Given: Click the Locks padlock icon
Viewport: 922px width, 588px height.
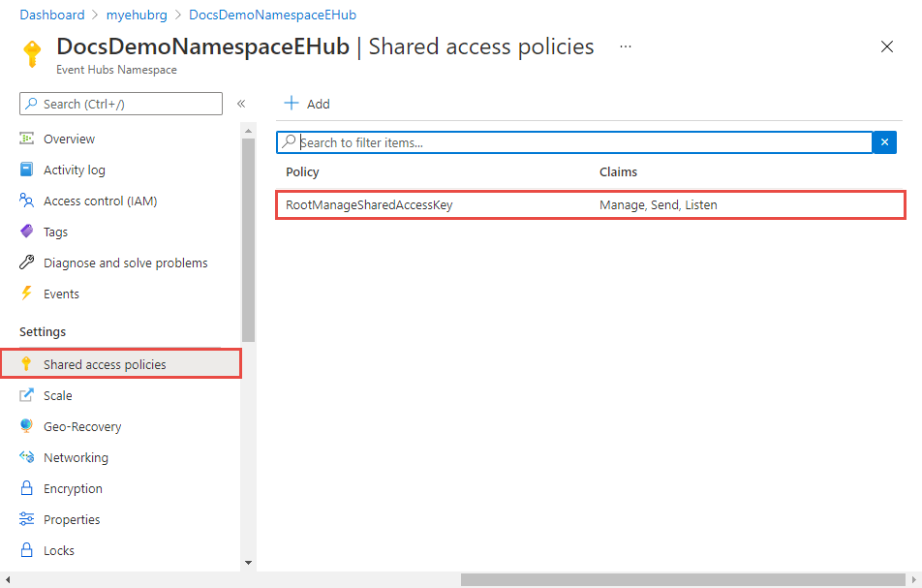Looking at the screenshot, I should (26, 550).
